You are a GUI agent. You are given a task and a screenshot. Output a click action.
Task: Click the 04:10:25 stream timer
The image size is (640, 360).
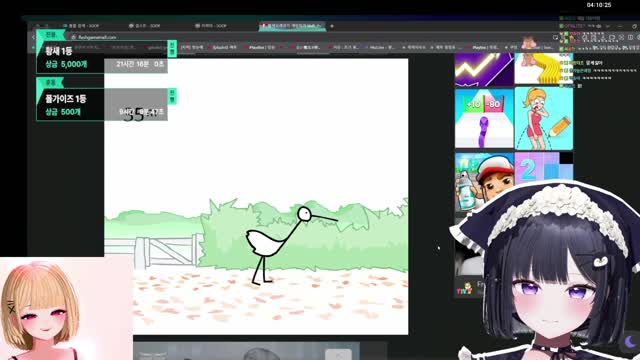coord(599,5)
